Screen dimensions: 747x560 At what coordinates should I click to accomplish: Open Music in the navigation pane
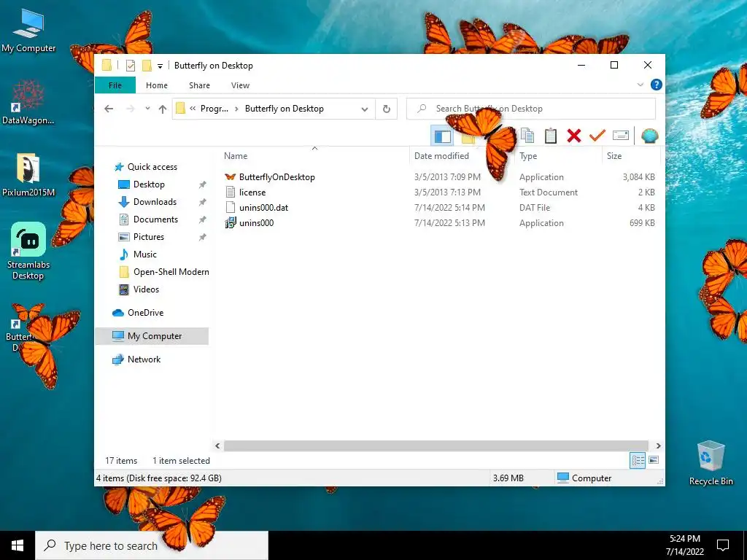tap(145, 254)
